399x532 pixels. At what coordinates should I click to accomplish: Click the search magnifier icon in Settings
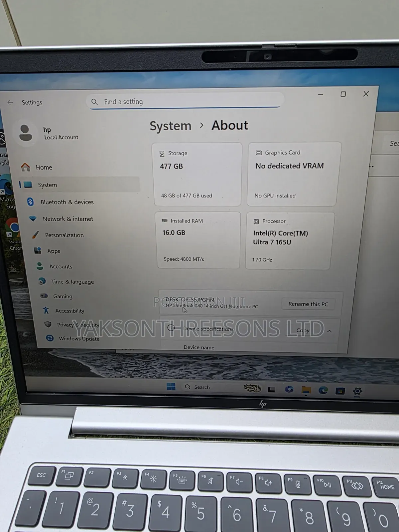[x=94, y=102]
